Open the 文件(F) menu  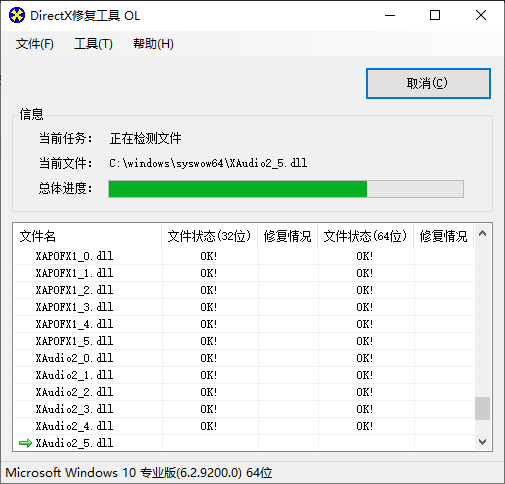pos(35,44)
